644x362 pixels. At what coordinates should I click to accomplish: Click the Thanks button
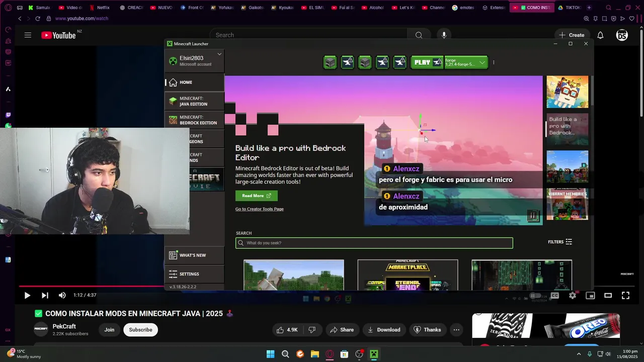(x=427, y=330)
